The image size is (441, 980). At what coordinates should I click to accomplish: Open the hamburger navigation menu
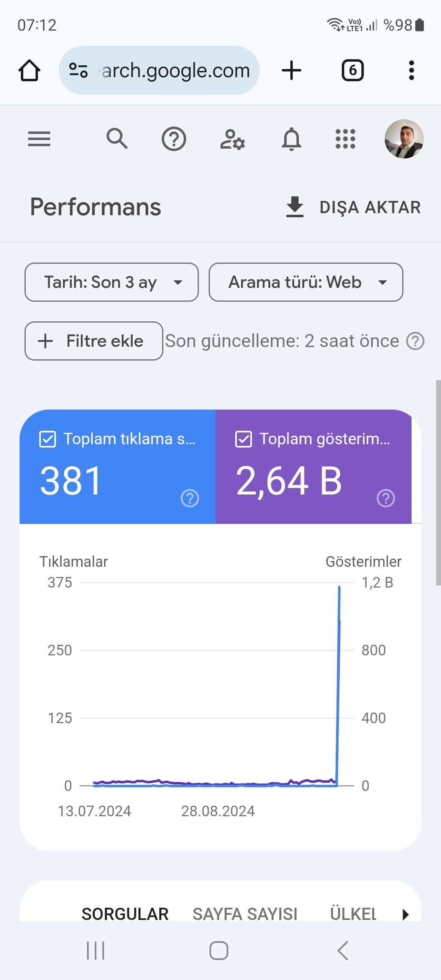[x=39, y=139]
